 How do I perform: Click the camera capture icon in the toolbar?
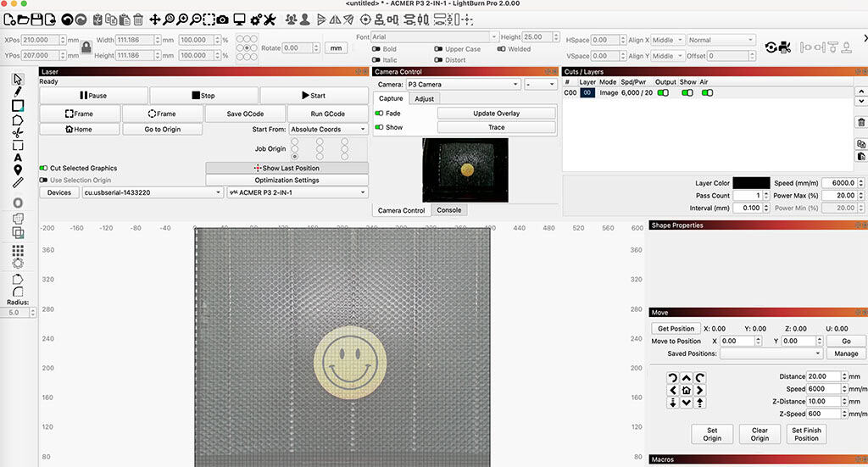tap(223, 20)
